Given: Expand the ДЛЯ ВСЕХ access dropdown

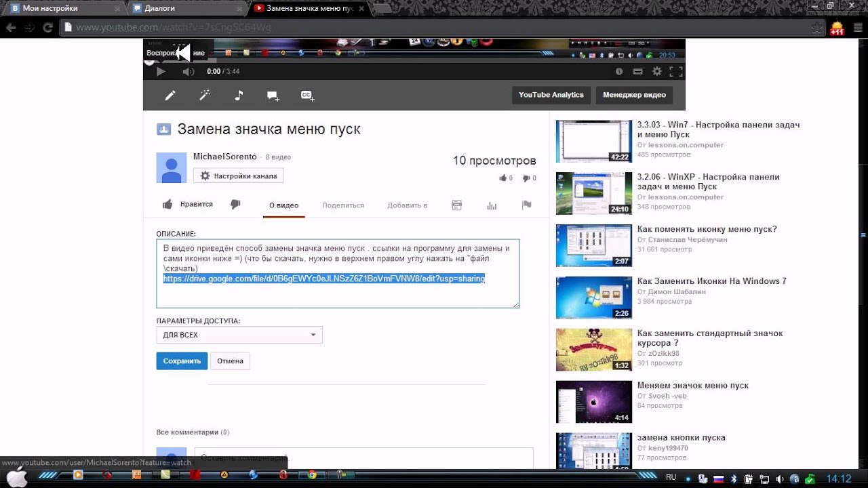Looking at the screenshot, I should (239, 335).
